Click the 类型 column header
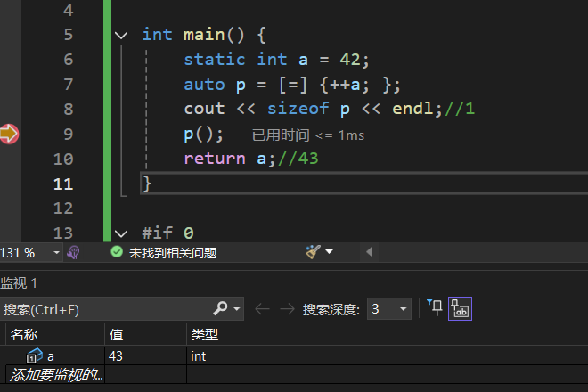Screen dimensions: 588x392 (x=205, y=335)
